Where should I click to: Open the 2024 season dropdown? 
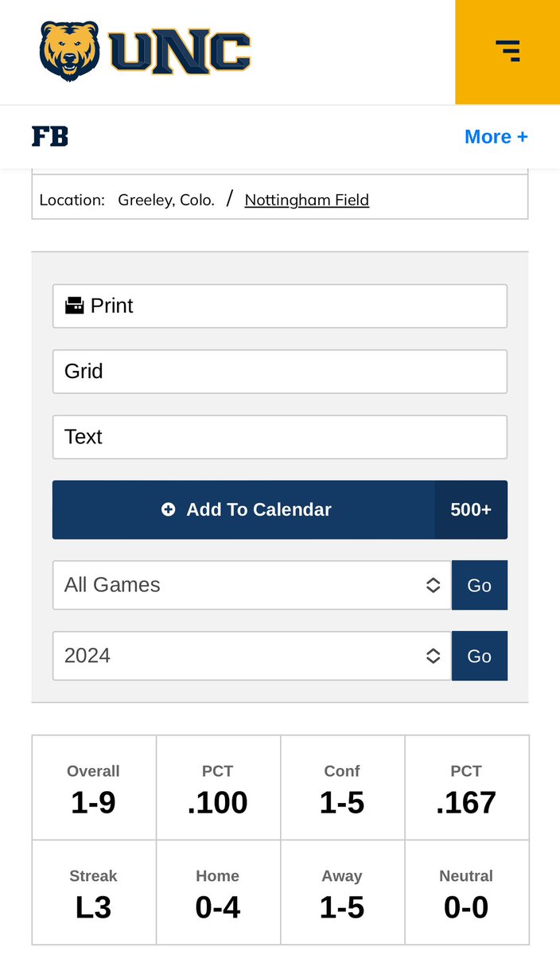tap(252, 656)
